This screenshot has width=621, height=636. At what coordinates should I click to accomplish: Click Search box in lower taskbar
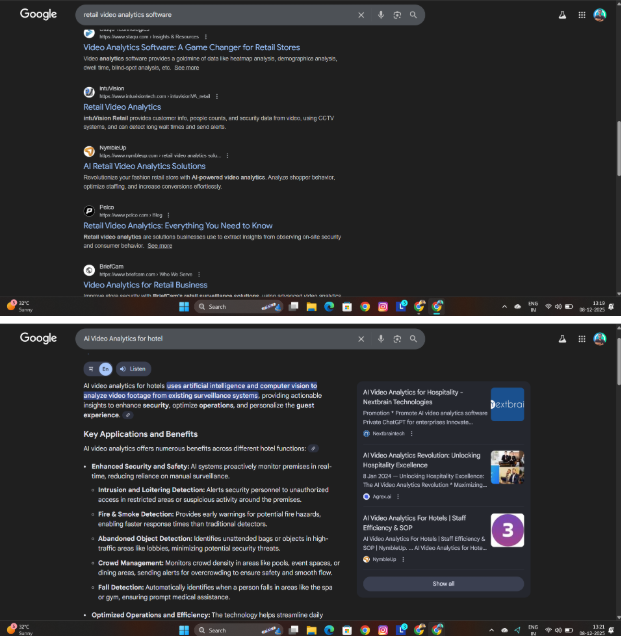(239, 630)
